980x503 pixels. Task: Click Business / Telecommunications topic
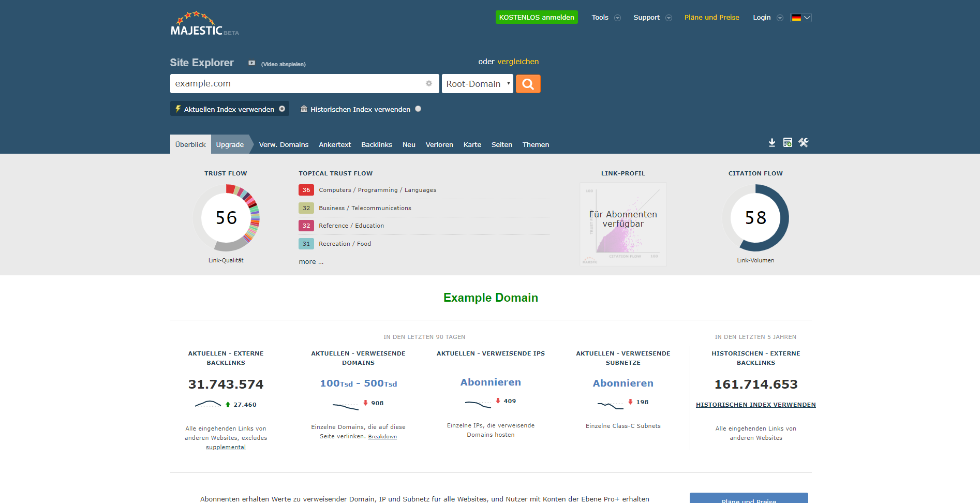(x=365, y=208)
